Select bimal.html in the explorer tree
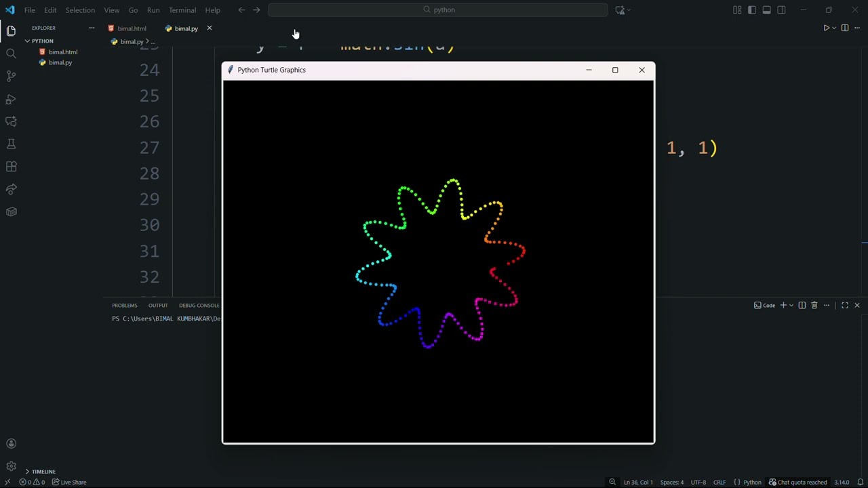The width and height of the screenshot is (868, 488). coord(63,52)
